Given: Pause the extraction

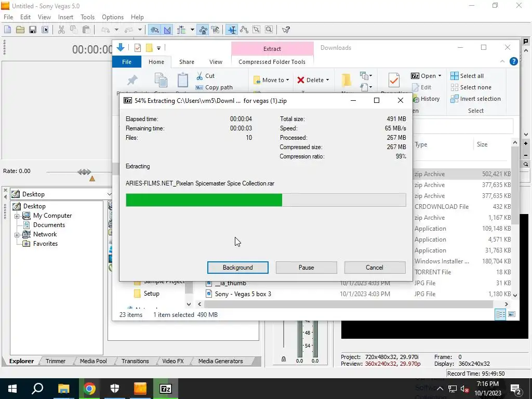Looking at the screenshot, I should pos(306,268).
